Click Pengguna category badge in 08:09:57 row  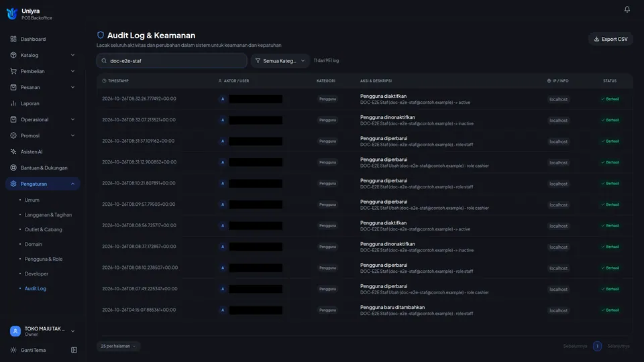327,204
